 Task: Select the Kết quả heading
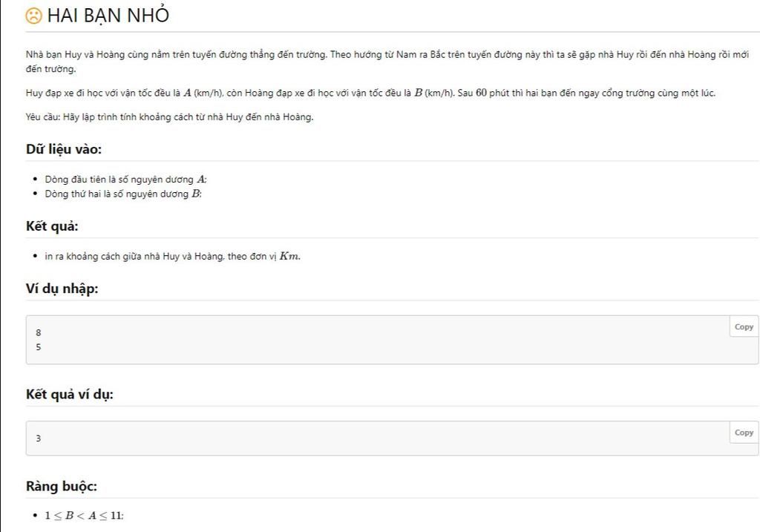coord(52,226)
